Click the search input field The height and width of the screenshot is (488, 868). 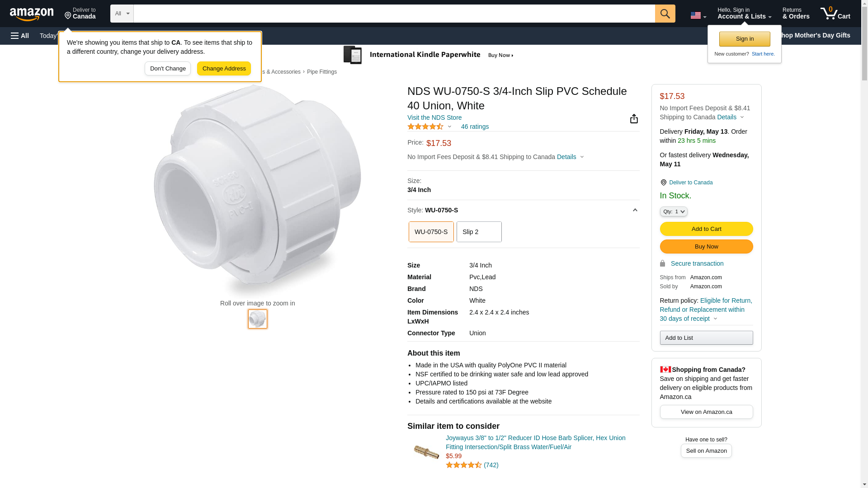point(394,14)
